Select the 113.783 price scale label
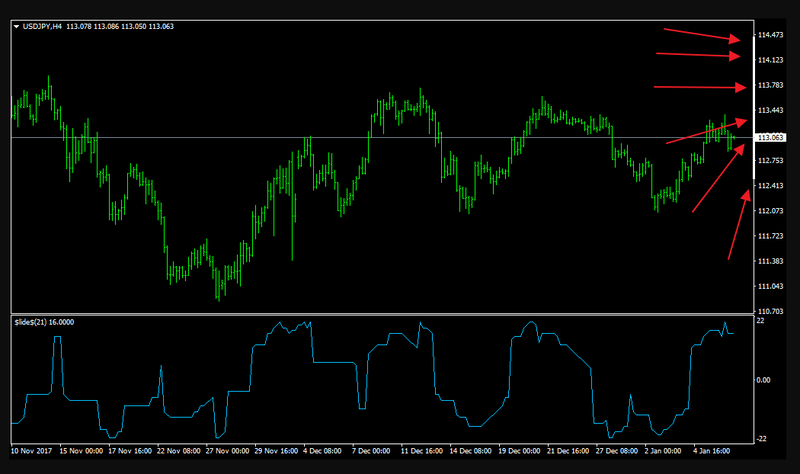The height and width of the screenshot is (474, 800). (770, 85)
